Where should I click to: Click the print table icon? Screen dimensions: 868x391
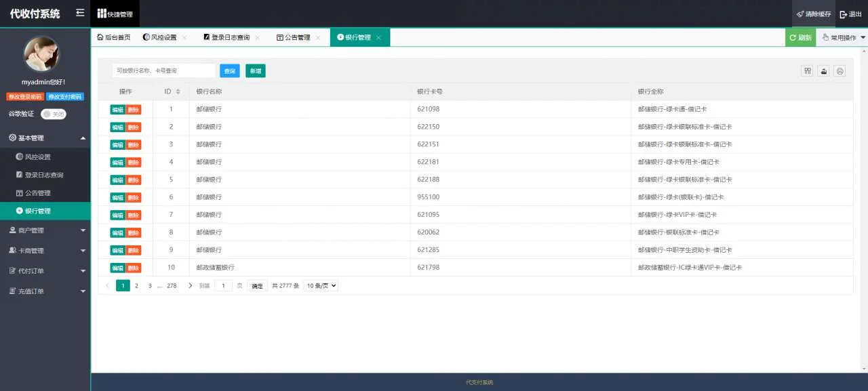[x=840, y=71]
